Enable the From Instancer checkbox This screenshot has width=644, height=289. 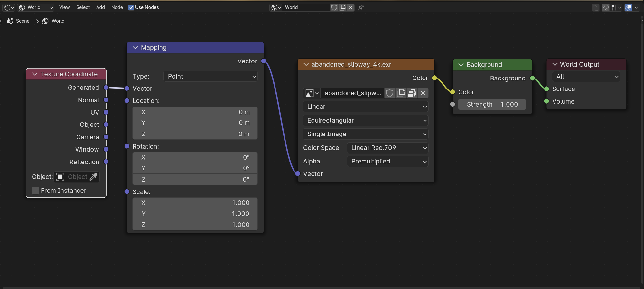[x=35, y=191]
